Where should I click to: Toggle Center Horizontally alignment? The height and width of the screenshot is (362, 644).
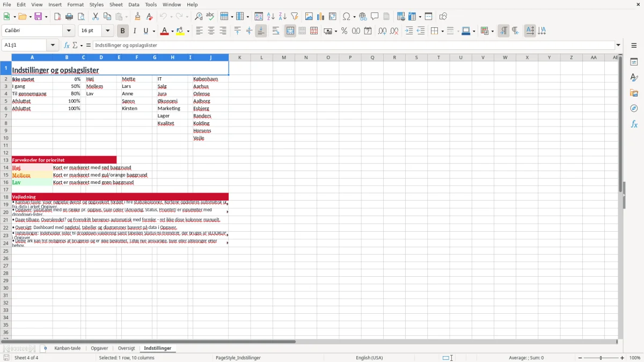pyautogui.click(x=211, y=31)
